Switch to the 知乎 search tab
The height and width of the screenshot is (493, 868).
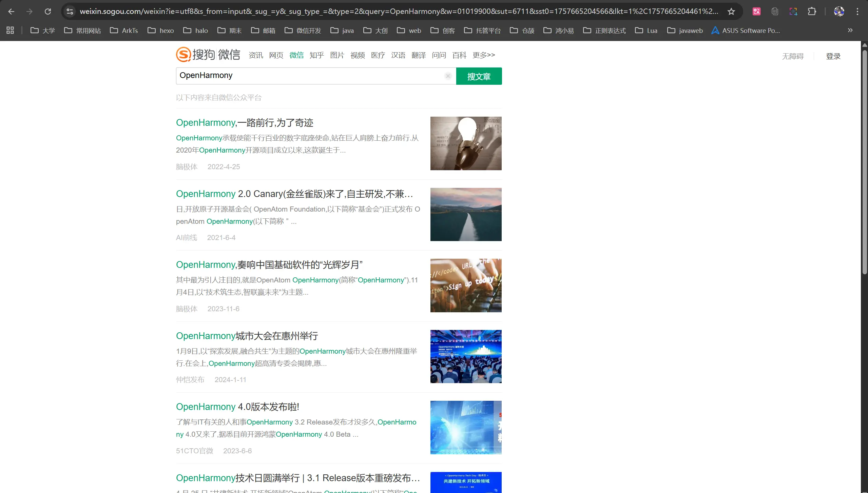(316, 55)
